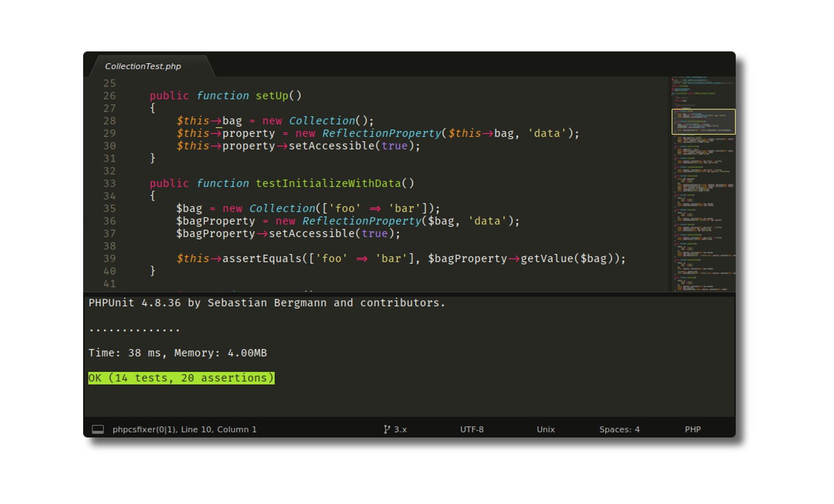Click setAccessible on line 30
Image resolution: width=834 pixels, height=504 pixels.
click(x=332, y=146)
